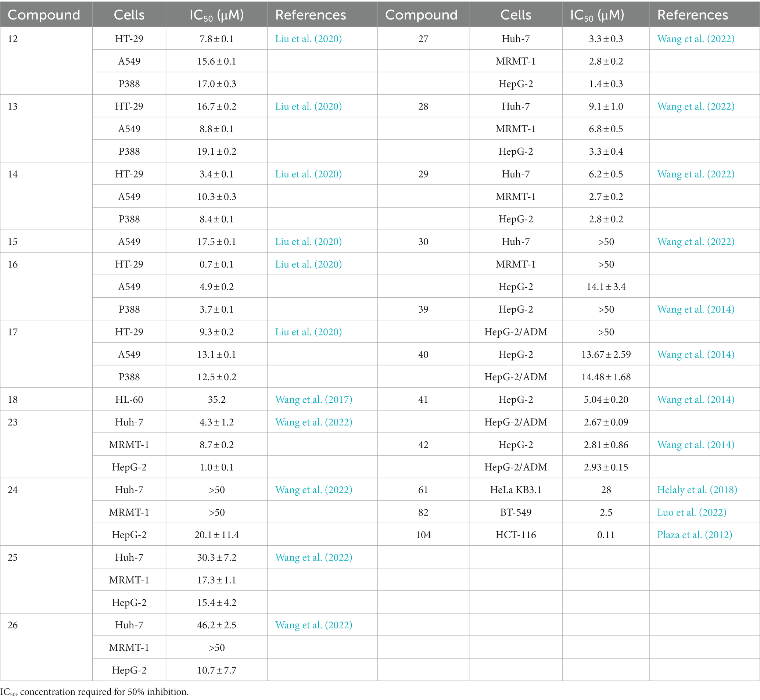Click the value 14.1 ± 3.4
760x700 pixels.
[x=606, y=287]
